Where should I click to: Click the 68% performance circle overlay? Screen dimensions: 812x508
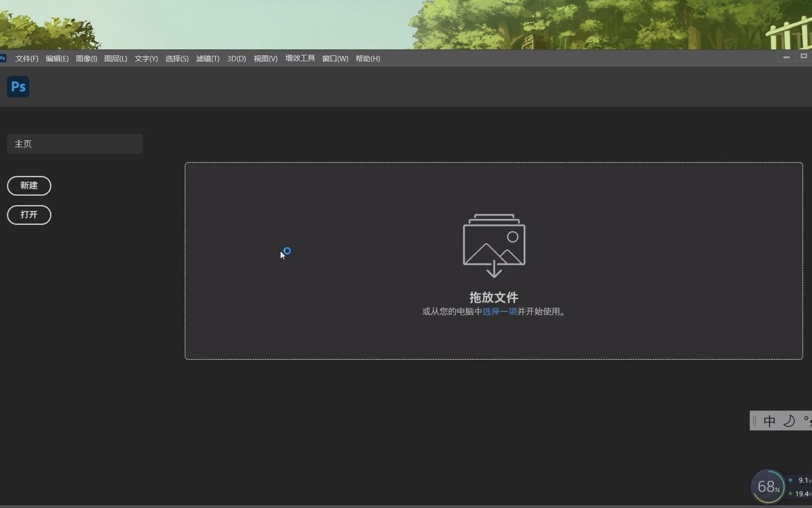click(767, 486)
